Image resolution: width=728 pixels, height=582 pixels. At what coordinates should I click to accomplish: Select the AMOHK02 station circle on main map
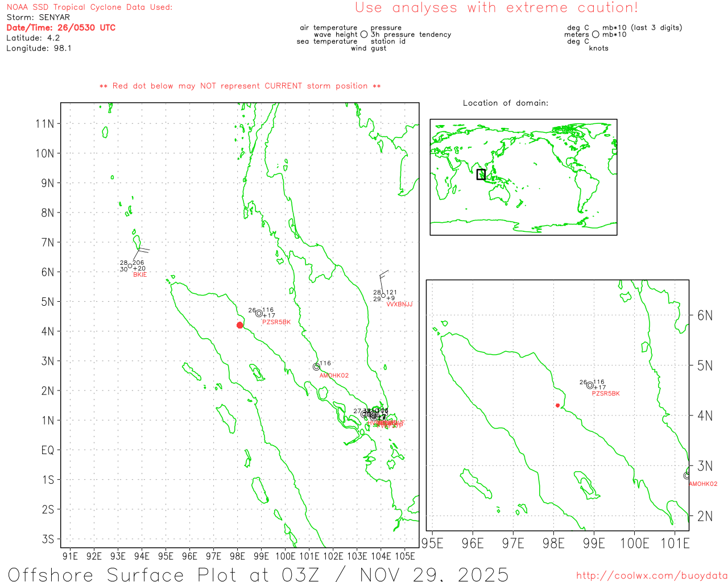click(316, 367)
